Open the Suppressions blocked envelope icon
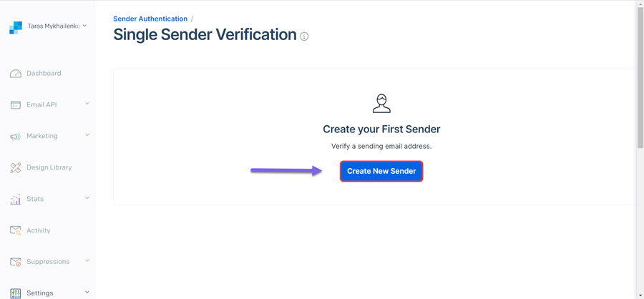Screen dimensions: 644x299 click(x=16, y=262)
